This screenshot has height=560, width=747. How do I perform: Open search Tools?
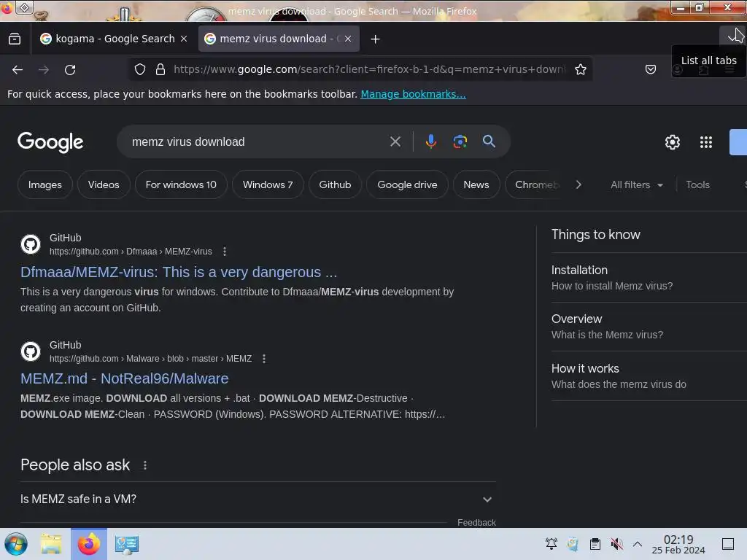[x=697, y=184]
